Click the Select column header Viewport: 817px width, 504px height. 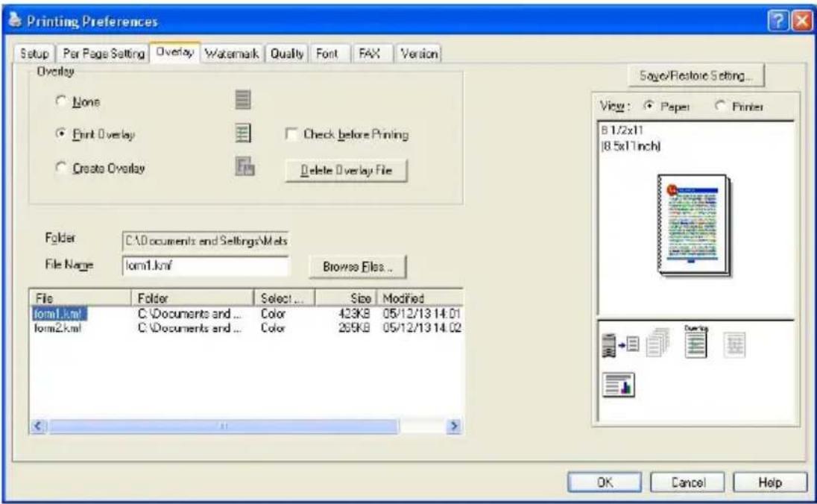285,298
